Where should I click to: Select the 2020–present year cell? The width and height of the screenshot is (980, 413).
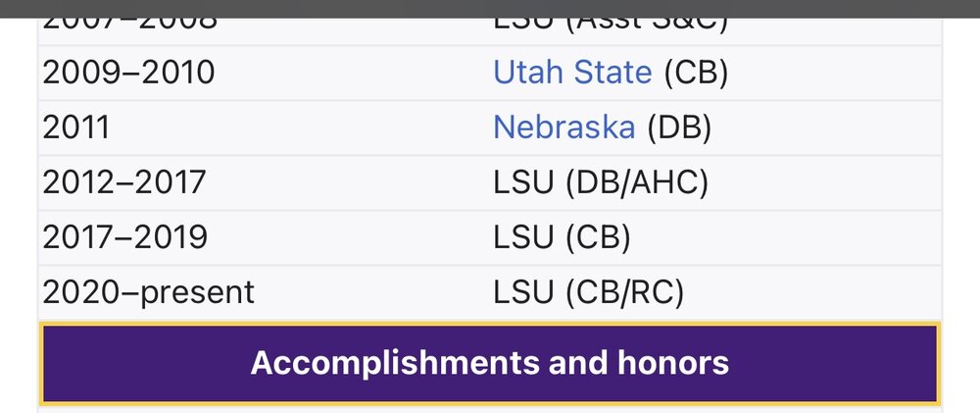pos(148,291)
